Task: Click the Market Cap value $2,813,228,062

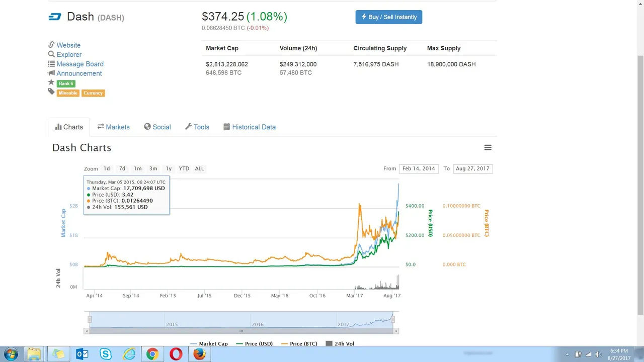Action: pyautogui.click(x=227, y=64)
